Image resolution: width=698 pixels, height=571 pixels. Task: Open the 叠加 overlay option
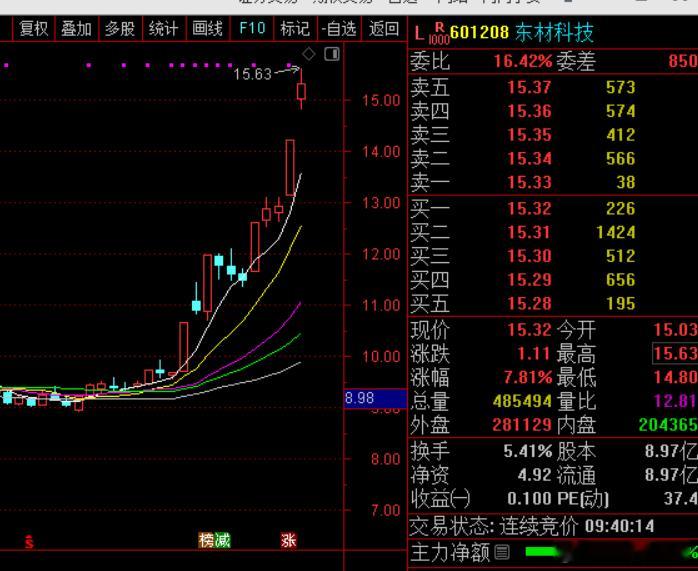(x=76, y=29)
